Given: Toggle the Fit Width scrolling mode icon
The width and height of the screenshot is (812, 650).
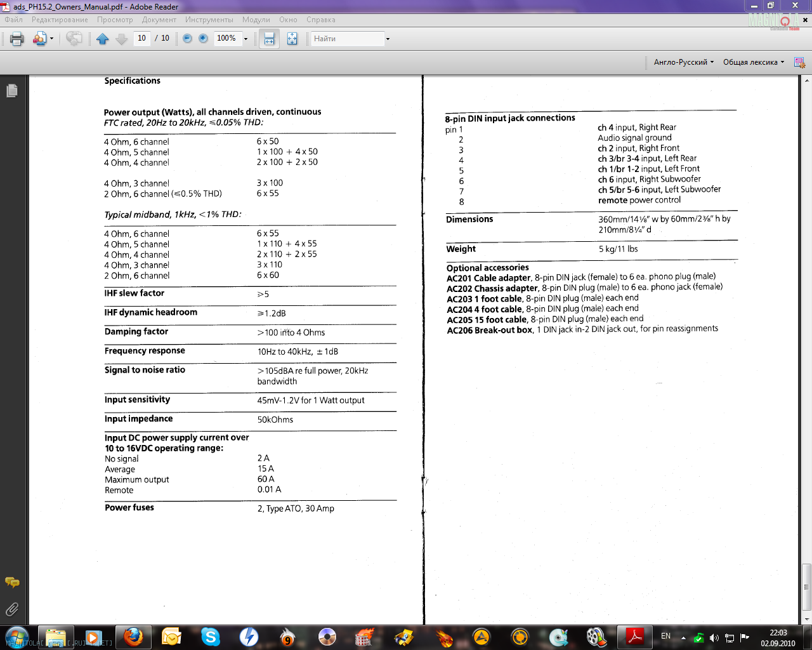Looking at the screenshot, I should coord(269,39).
